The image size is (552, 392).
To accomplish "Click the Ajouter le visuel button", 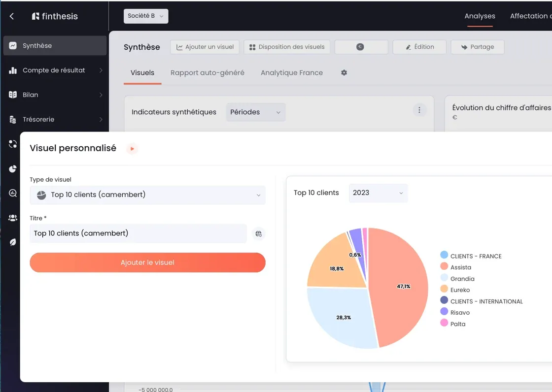I will tap(147, 262).
